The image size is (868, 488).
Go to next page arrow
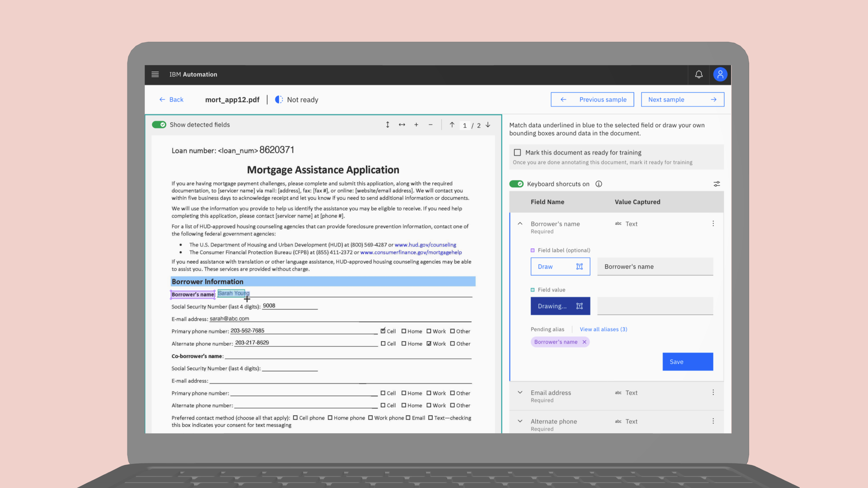pos(488,125)
